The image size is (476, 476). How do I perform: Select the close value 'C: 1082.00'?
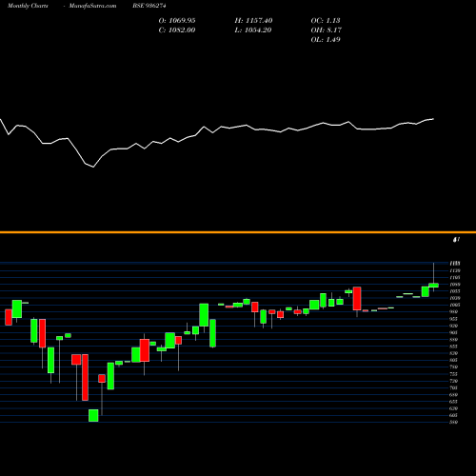tap(177, 30)
